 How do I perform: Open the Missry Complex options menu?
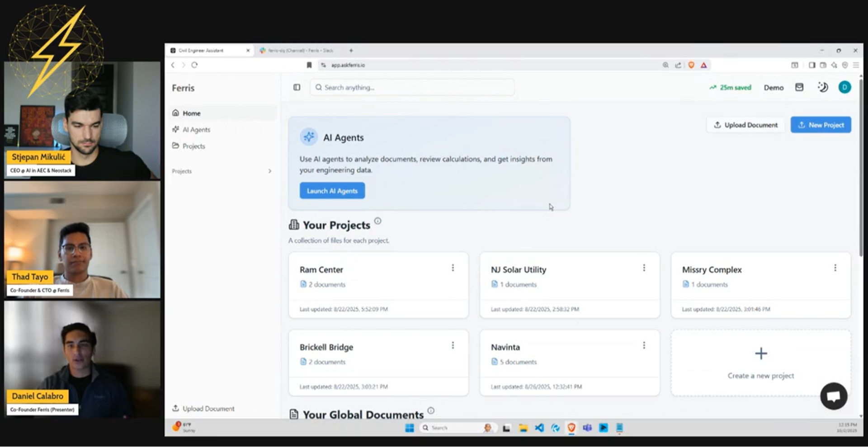(x=835, y=268)
